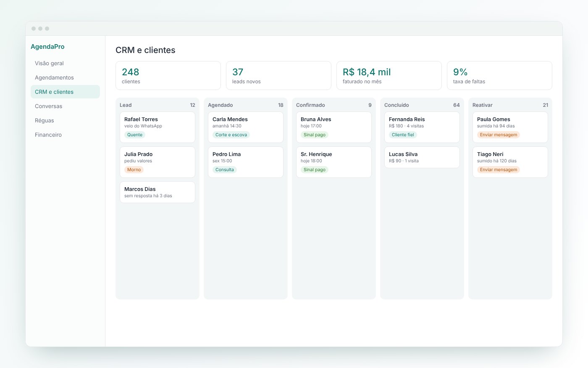Click the Reativar column header

pos(483,105)
